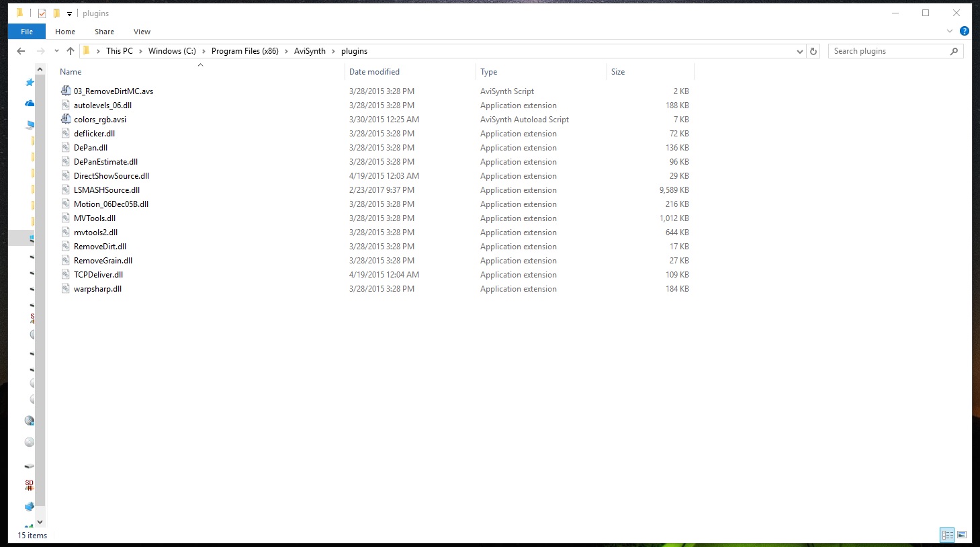980x547 pixels.
Task: Click the New folder icon in quick access toolbar
Action: pyautogui.click(x=56, y=13)
